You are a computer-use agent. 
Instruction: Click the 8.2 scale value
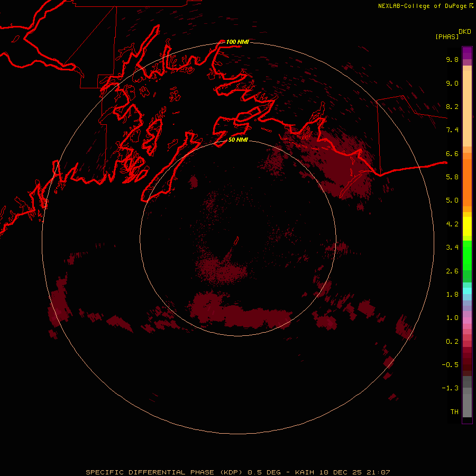452,106
